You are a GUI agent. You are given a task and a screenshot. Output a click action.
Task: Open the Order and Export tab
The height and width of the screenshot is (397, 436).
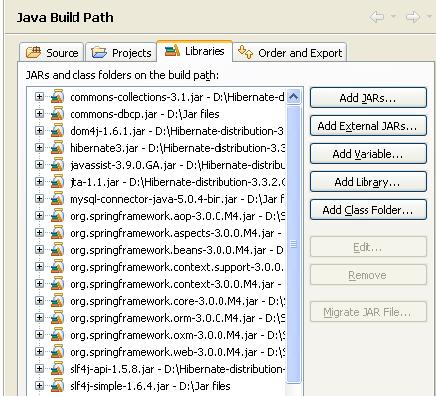(x=290, y=53)
